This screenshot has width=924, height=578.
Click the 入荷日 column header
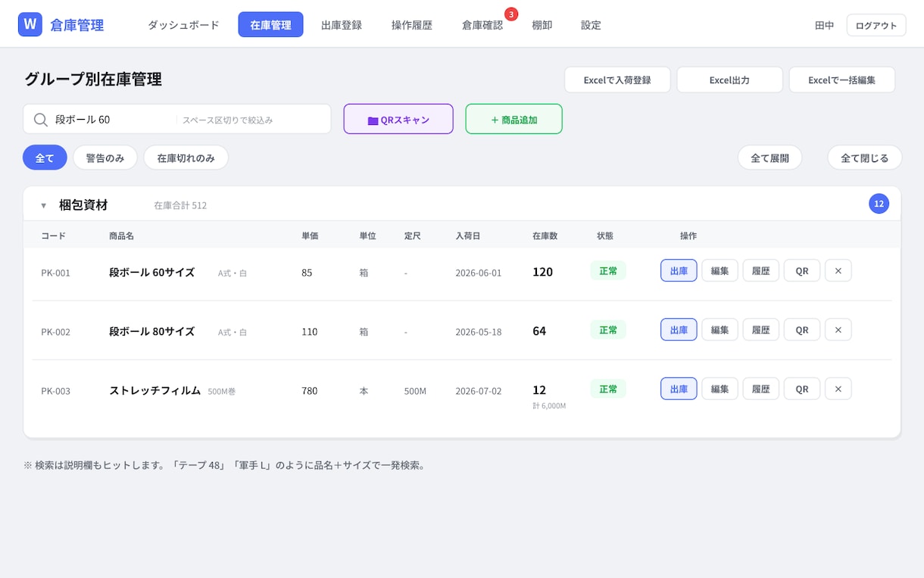467,236
